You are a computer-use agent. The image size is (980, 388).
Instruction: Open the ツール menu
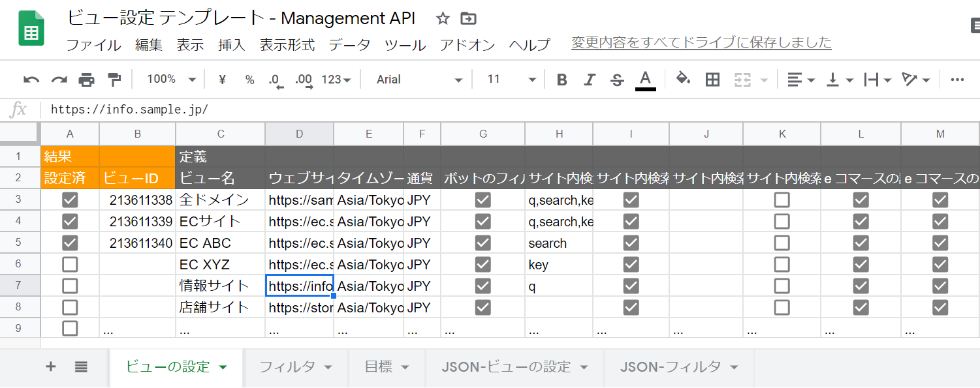(405, 45)
